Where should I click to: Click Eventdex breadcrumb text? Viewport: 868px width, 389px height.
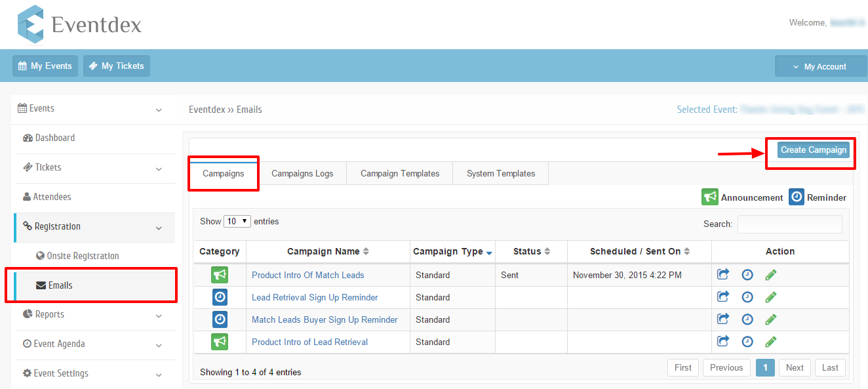point(207,110)
